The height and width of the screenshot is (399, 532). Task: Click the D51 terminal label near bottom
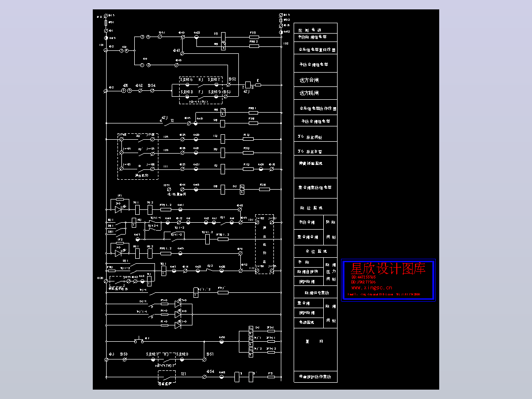coord(210,354)
